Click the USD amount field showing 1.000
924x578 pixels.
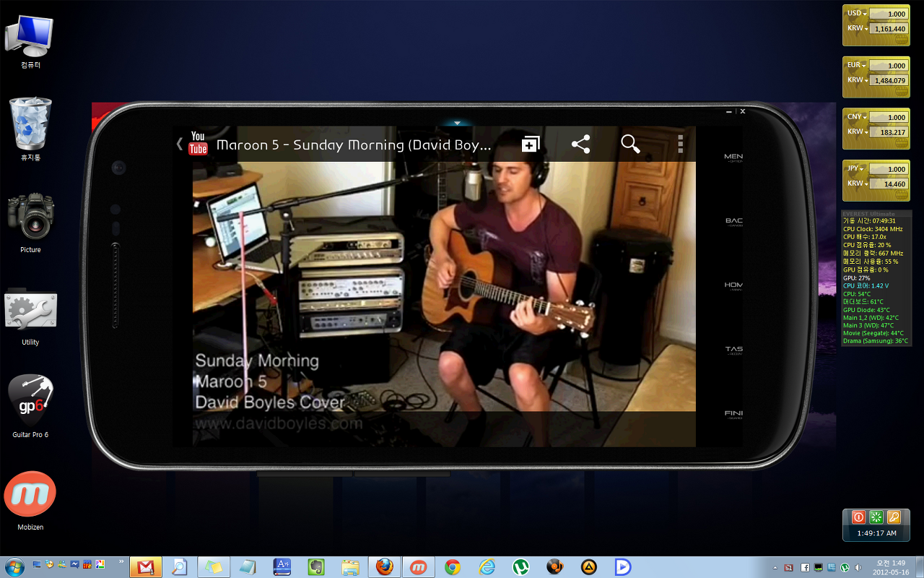coord(889,14)
